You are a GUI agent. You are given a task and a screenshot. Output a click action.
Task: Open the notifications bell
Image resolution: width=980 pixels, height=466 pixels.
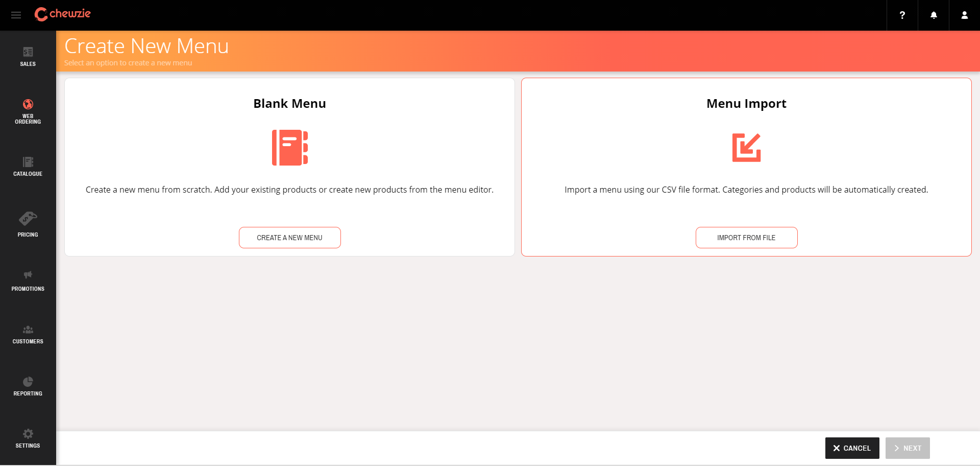click(933, 15)
